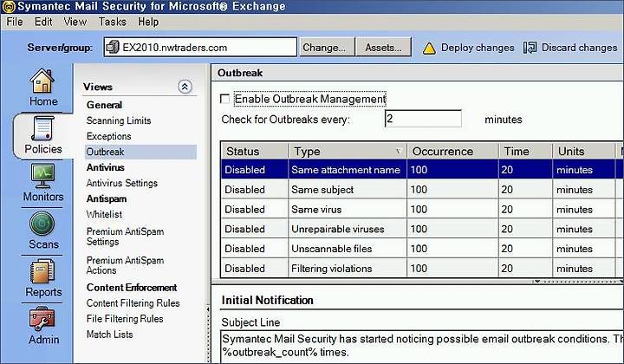Screen dimensions: 624x364
Task: Open the Reports folder icon
Action: click(x=42, y=271)
